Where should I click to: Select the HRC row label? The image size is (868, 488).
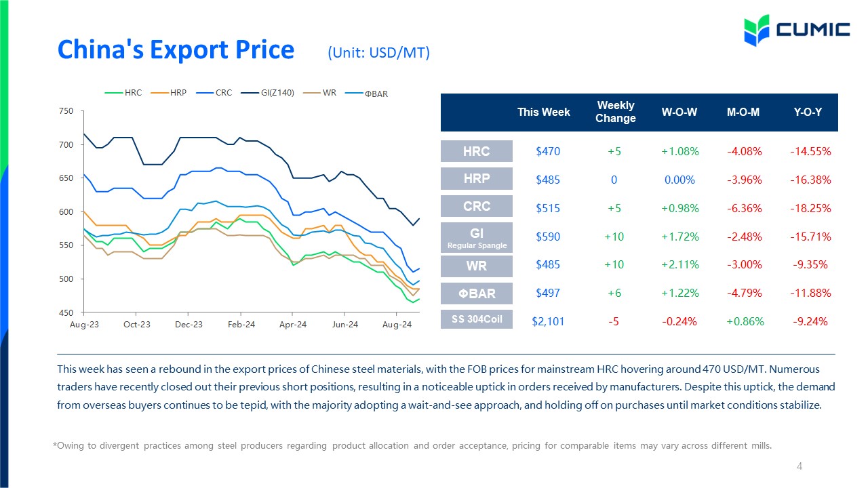pos(476,151)
